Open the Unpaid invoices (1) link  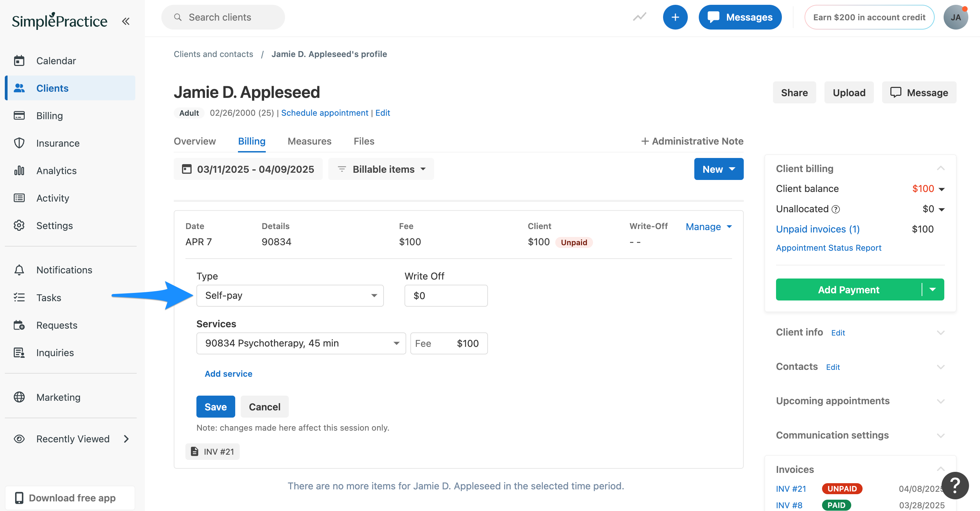coord(818,229)
